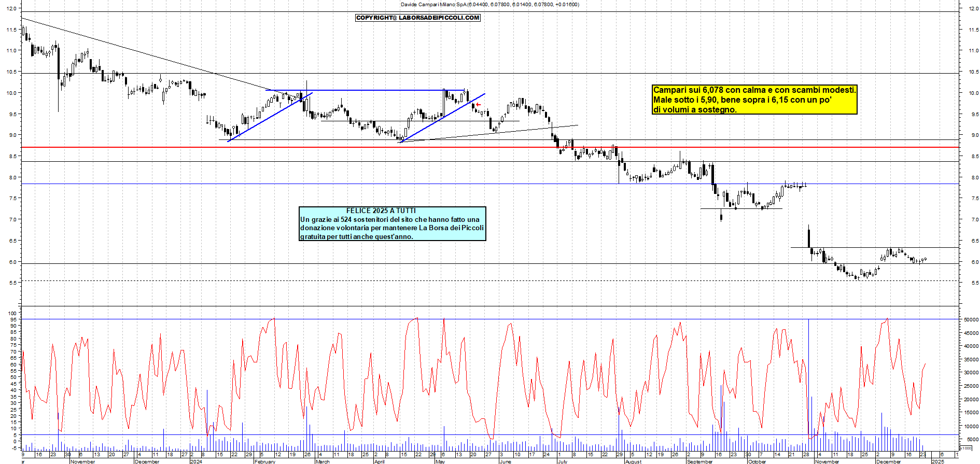This screenshot has height=464, width=980.
Task: Click the 20000 volume axis value
Action: point(971,400)
